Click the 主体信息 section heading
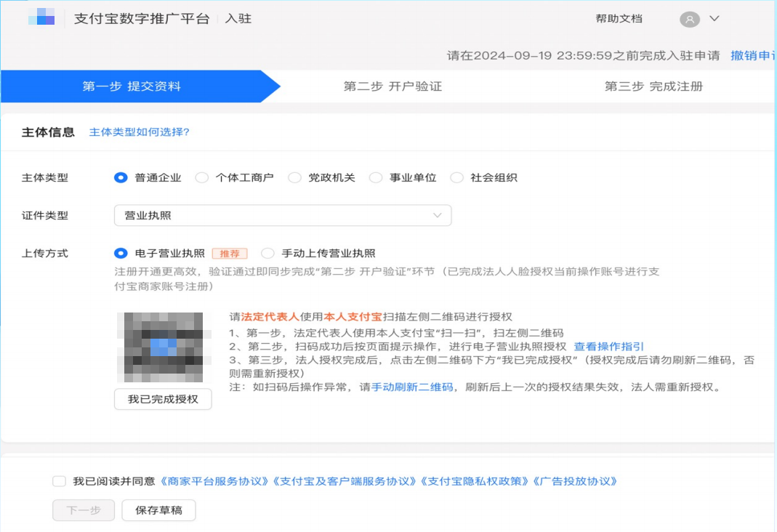 pyautogui.click(x=48, y=132)
